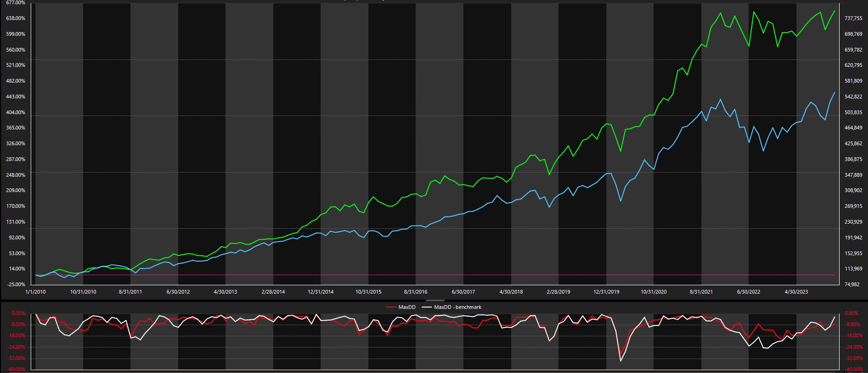
Task: Click the 191,942 equity value label
Action: pos(853,238)
